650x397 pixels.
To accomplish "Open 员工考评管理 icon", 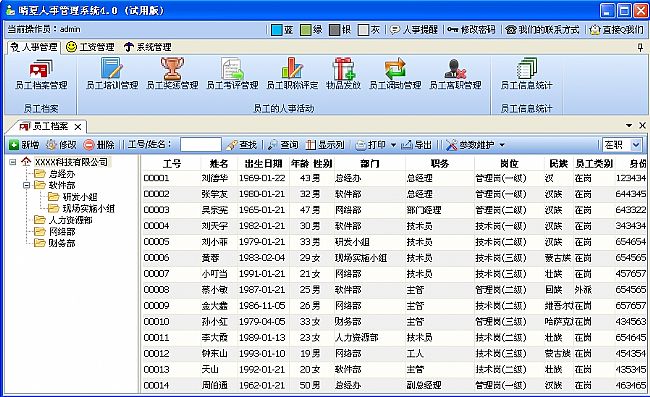I will (232, 75).
